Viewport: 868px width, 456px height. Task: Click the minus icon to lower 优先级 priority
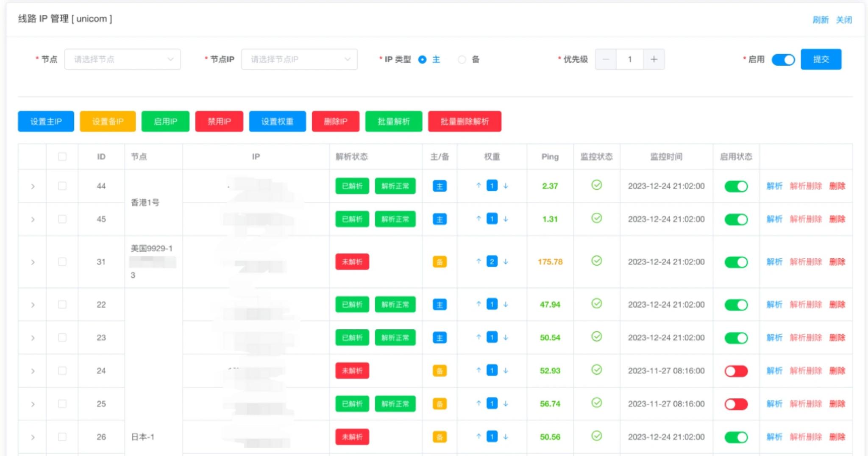[606, 59]
